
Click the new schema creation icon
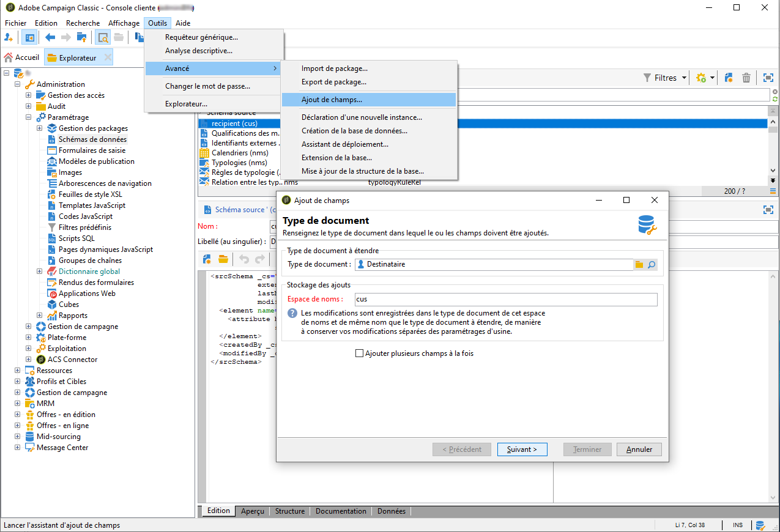729,78
